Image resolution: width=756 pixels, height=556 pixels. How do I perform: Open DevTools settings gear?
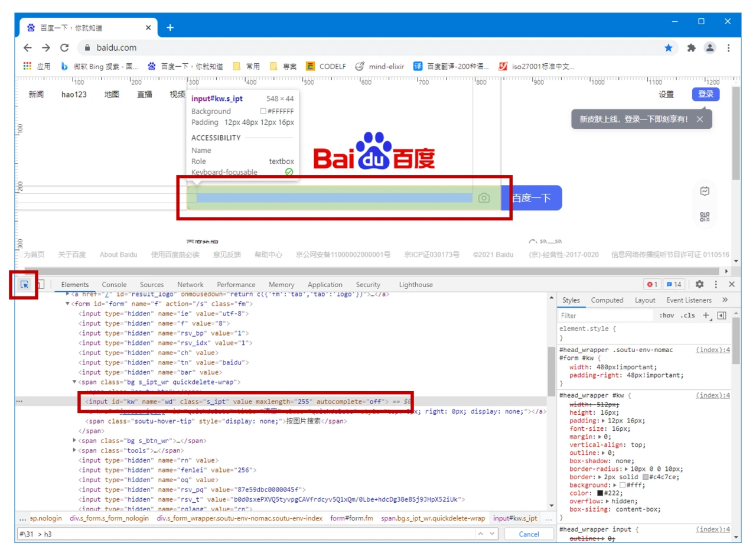coord(699,285)
